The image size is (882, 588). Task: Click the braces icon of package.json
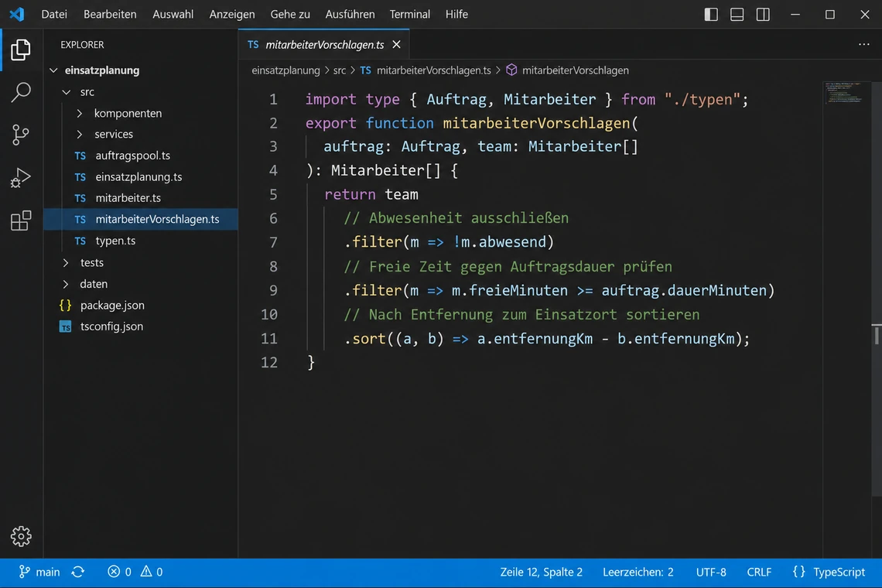[65, 305]
